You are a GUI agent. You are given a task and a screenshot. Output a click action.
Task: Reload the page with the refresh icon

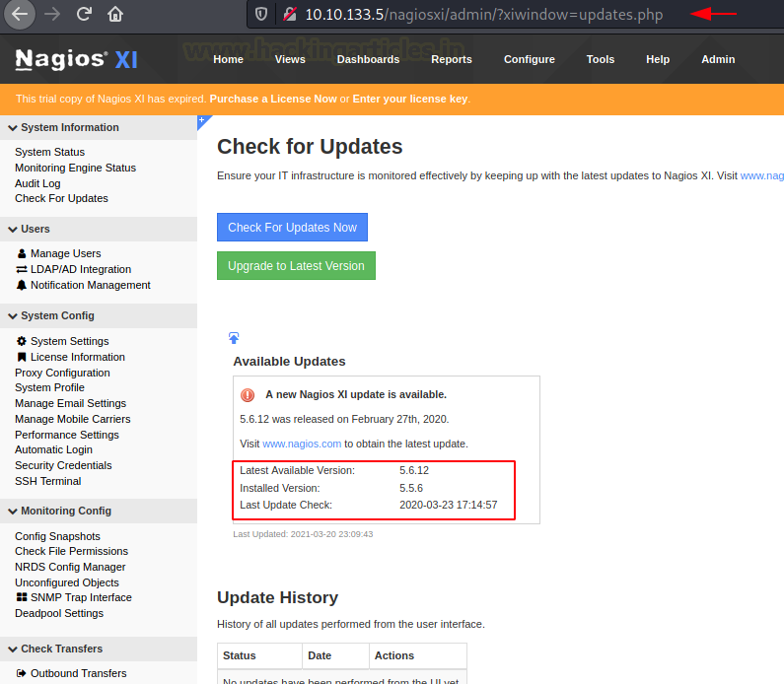point(84,14)
